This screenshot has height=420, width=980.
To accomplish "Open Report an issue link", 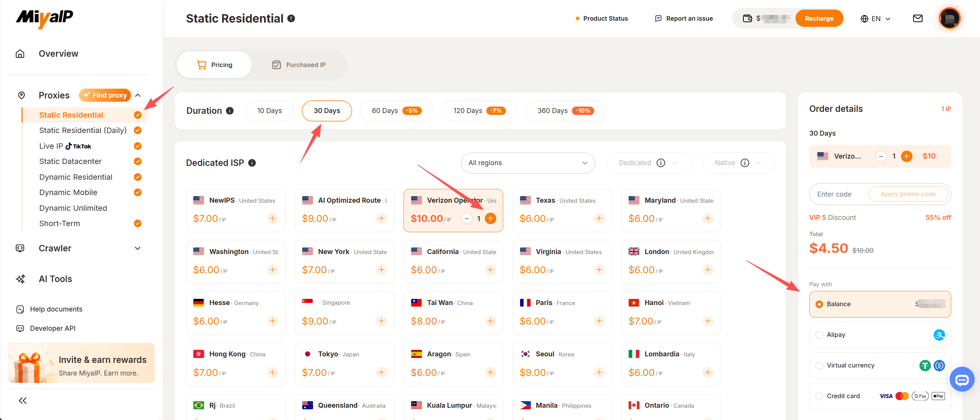I will [684, 18].
